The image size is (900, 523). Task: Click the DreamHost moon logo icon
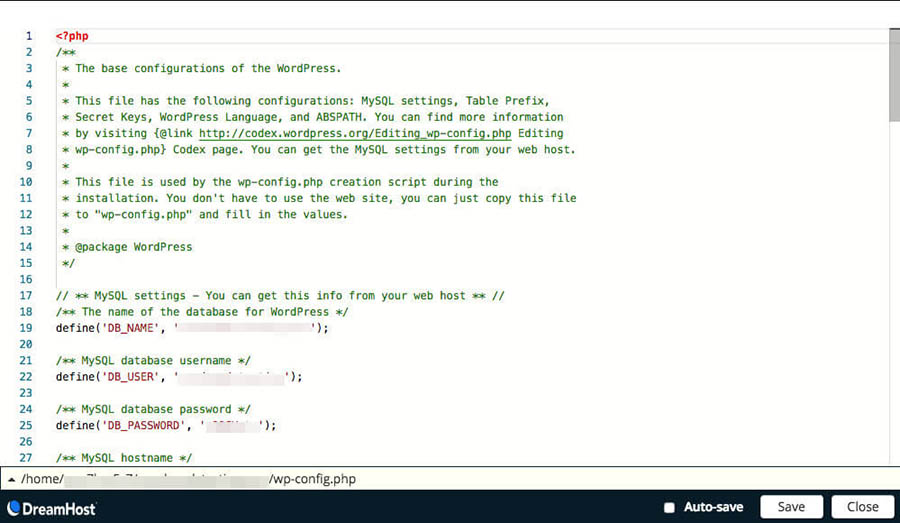[x=15, y=508]
